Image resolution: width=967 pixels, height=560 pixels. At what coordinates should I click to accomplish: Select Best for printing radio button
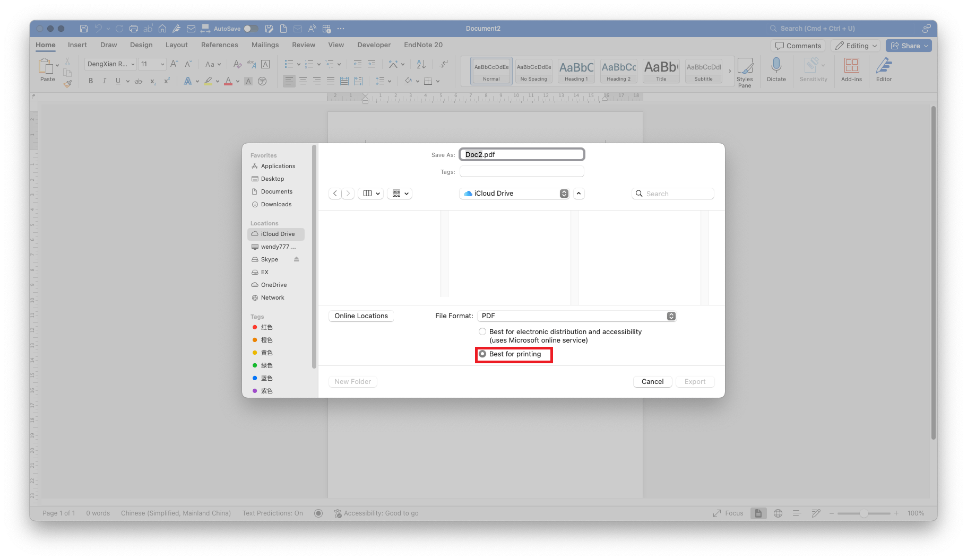coord(482,354)
